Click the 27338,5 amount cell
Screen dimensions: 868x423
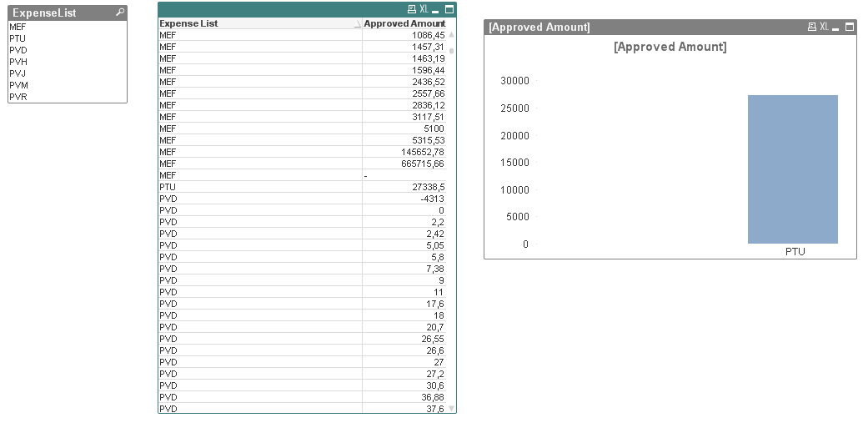click(x=404, y=187)
